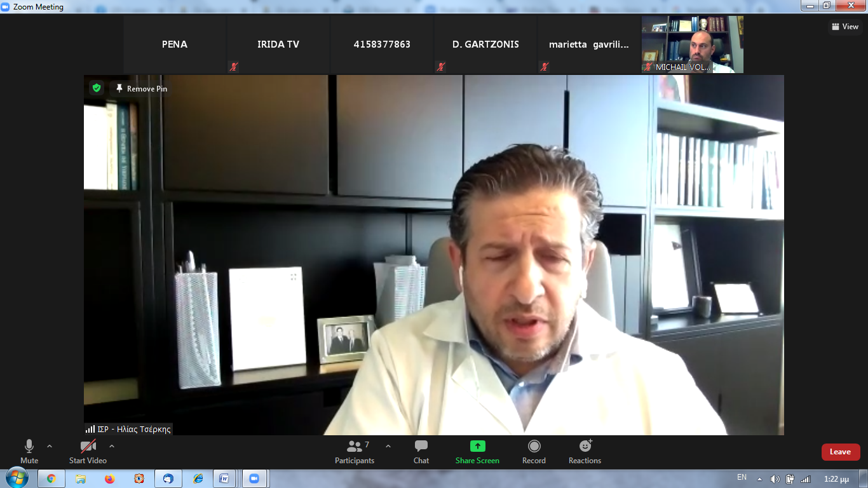Expand audio options arrow beside Mute
The width and height of the screenshot is (868, 488).
pyautogui.click(x=50, y=446)
